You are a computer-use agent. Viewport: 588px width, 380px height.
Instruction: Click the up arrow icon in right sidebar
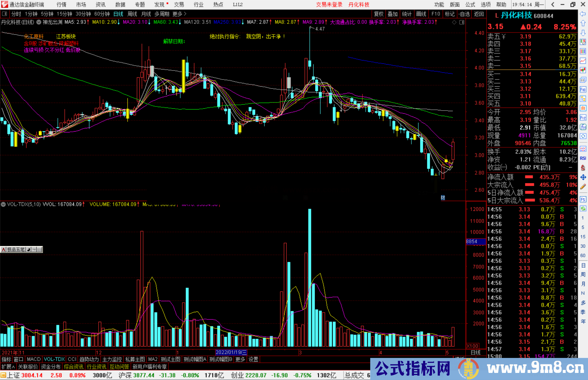point(583,23)
